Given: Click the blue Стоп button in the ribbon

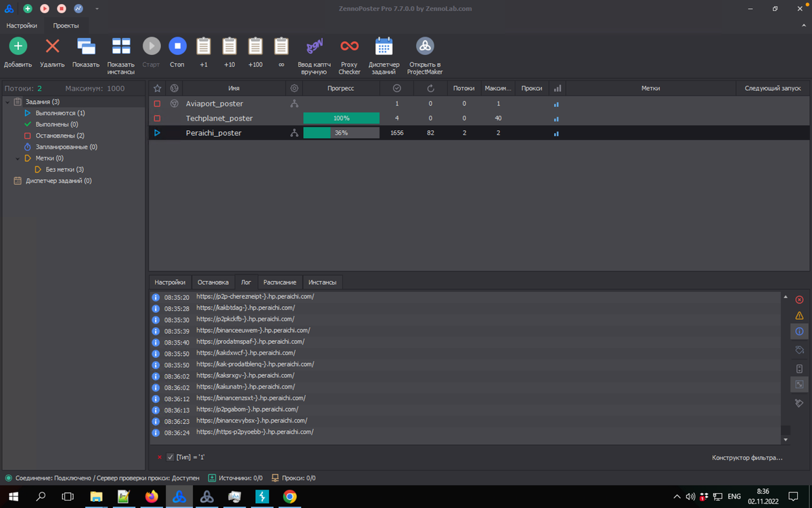Looking at the screenshot, I should coord(177,46).
